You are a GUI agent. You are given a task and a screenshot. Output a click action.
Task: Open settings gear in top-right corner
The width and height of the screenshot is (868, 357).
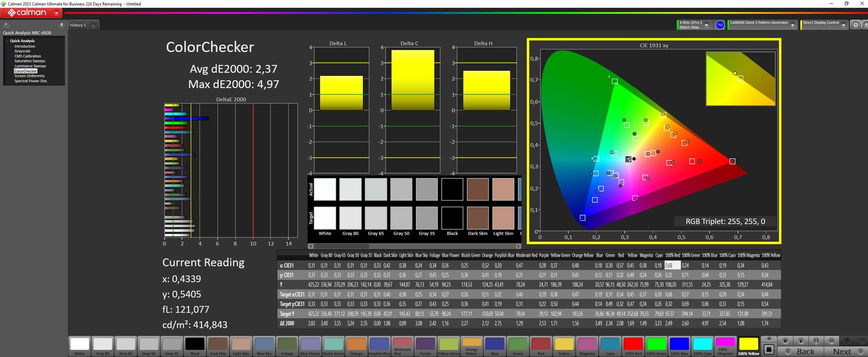(x=855, y=25)
